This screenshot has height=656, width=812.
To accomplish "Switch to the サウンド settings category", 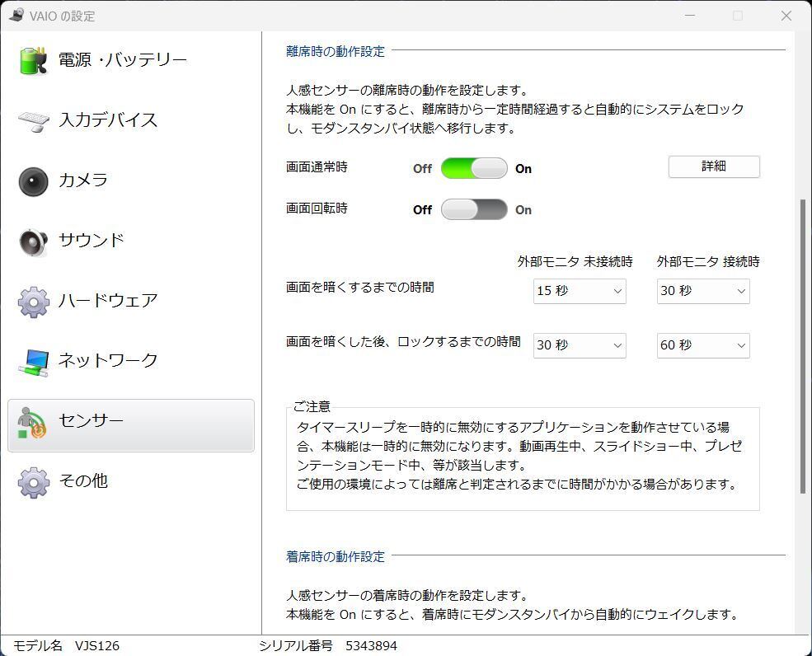I will [x=131, y=241].
